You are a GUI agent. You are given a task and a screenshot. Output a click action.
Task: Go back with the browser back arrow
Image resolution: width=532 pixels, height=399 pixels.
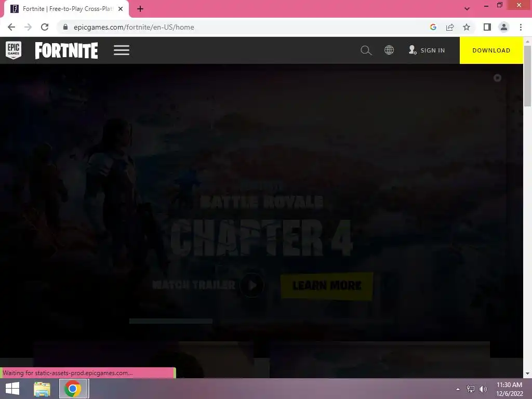click(11, 27)
